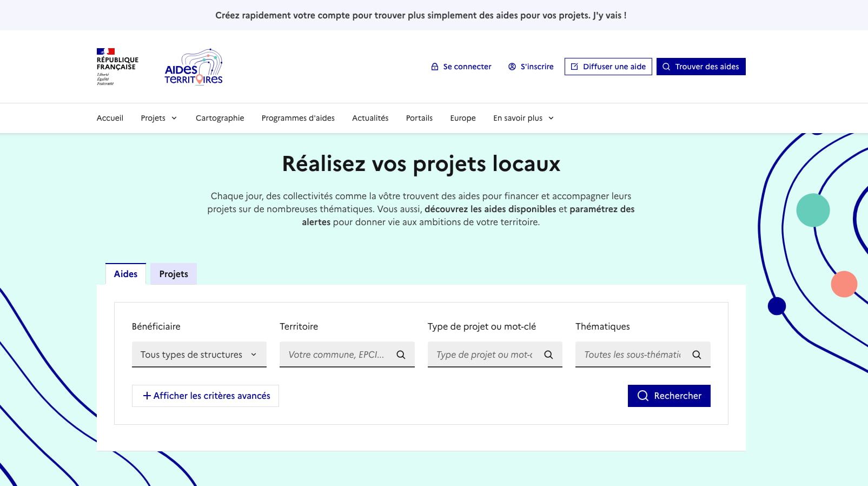
Task: Click the edit icon on Diffuser une aide
Action: point(574,67)
